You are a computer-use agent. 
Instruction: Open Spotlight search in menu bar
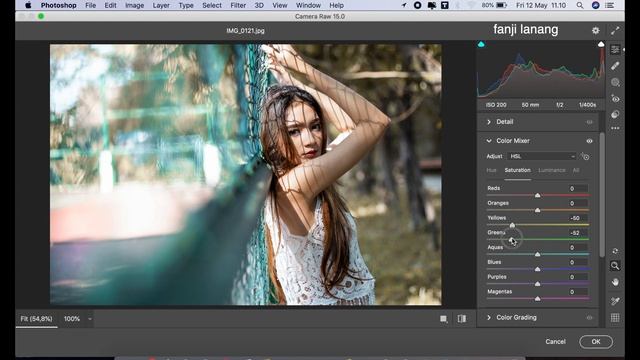point(580,5)
